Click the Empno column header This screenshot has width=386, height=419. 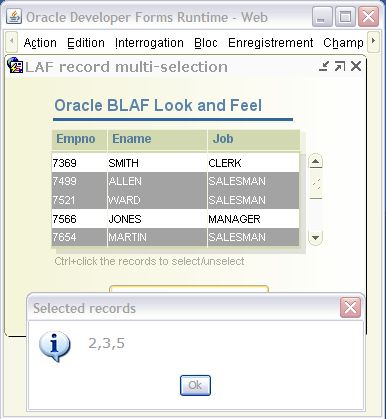[79, 139]
